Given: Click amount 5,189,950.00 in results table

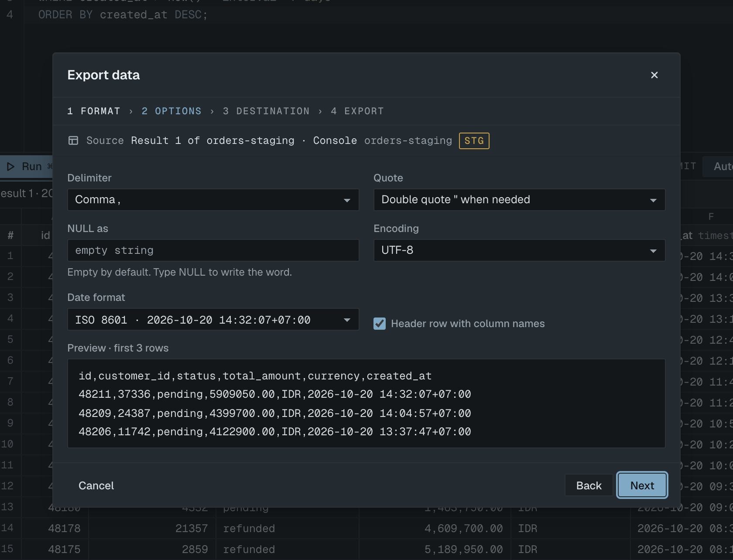Looking at the screenshot, I should [x=463, y=550].
